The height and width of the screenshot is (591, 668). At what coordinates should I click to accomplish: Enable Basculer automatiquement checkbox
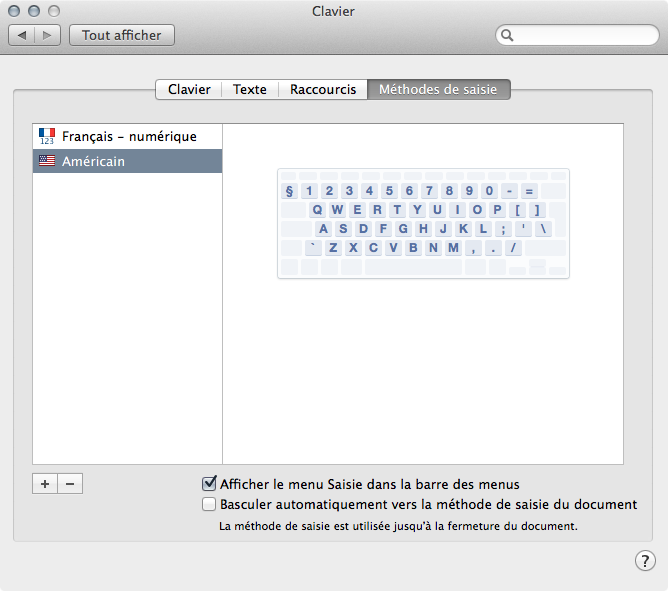[x=209, y=504]
